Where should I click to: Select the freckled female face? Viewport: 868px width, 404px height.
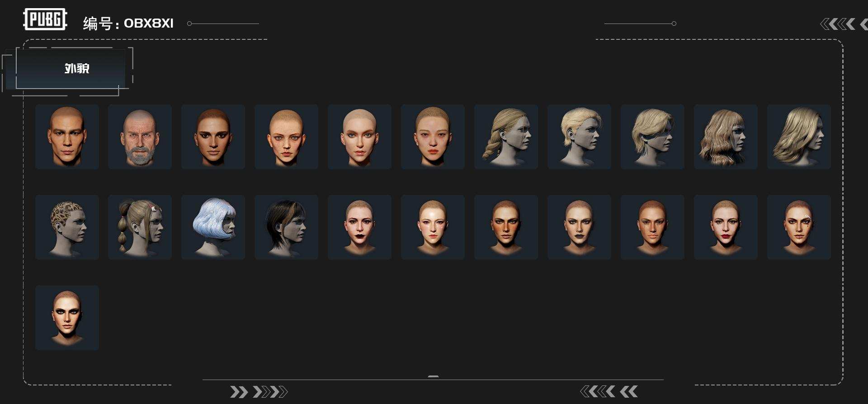[x=286, y=137]
